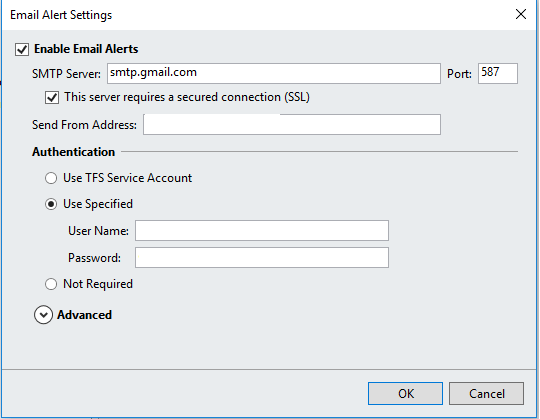The width and height of the screenshot is (540, 419).
Task: Select Use TFS Service Account option
Action: pos(51,178)
